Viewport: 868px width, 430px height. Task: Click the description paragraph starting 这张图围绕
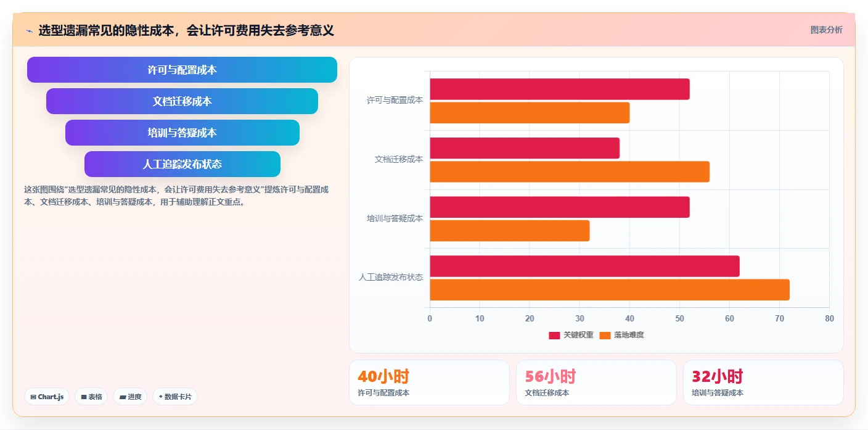[x=176, y=196]
